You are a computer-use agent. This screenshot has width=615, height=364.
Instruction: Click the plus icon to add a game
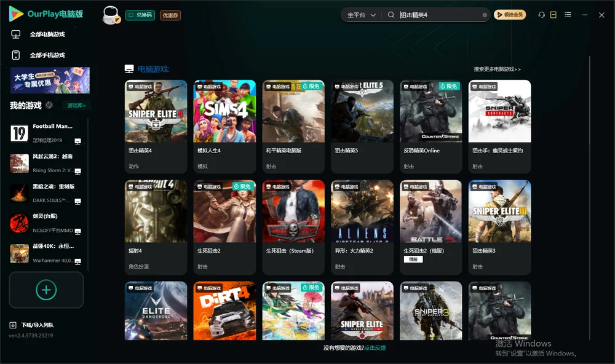pyautogui.click(x=46, y=290)
